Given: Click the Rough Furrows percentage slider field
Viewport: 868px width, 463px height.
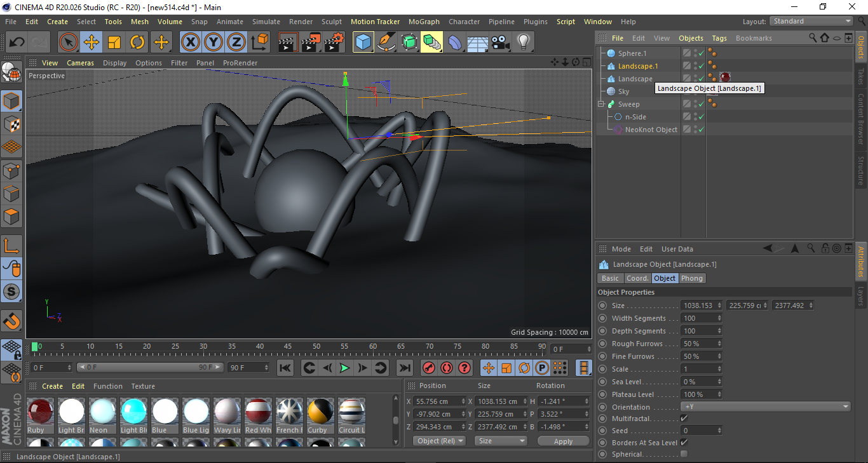Looking at the screenshot, I should [702, 344].
